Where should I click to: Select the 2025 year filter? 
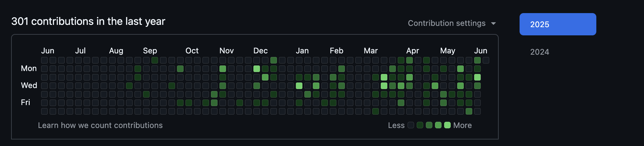click(x=557, y=24)
